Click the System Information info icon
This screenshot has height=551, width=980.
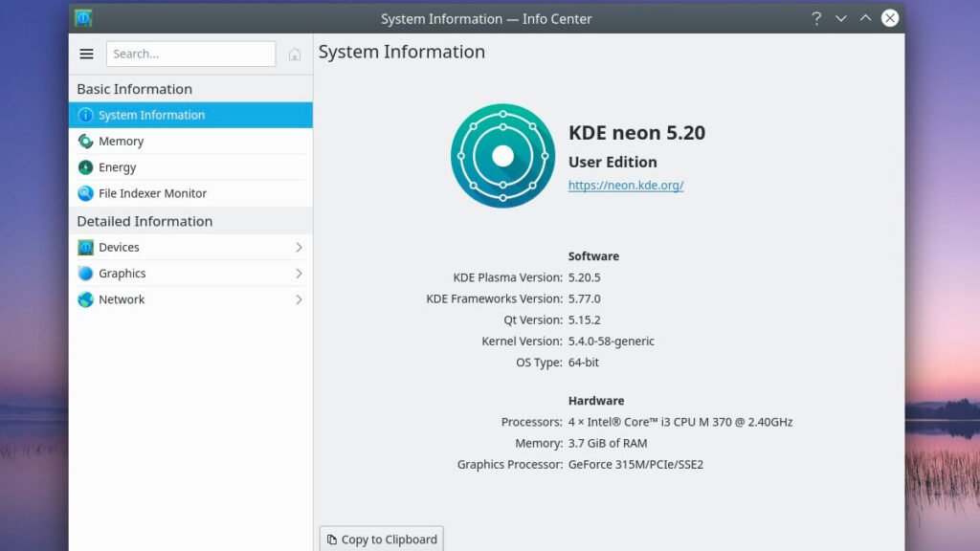tap(85, 115)
